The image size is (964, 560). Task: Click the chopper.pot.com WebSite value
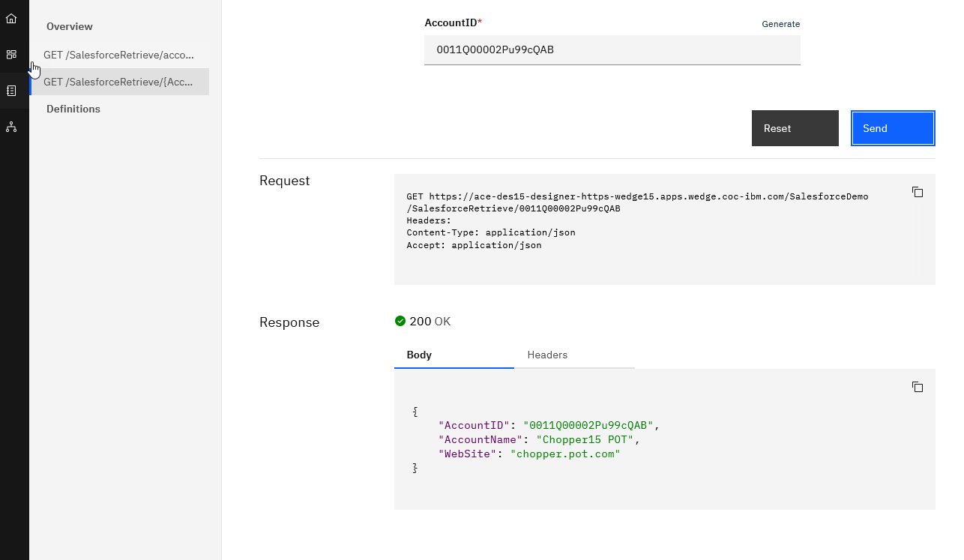click(565, 454)
